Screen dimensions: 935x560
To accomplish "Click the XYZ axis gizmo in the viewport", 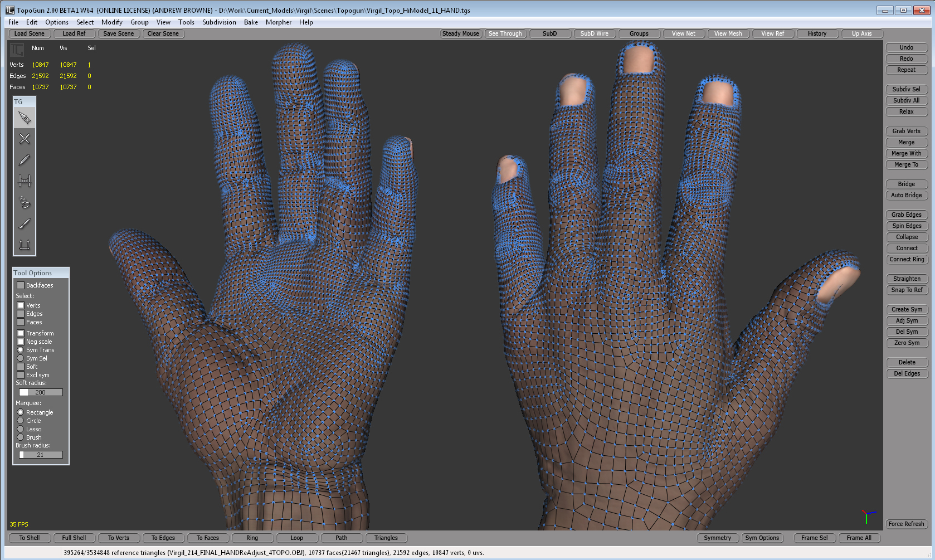I will tap(867, 515).
